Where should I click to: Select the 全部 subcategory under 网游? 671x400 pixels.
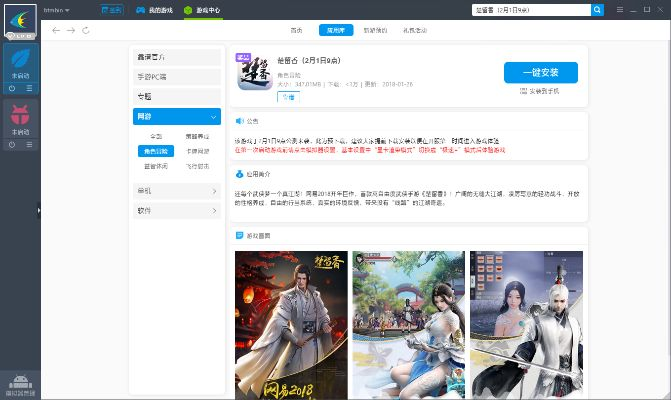(x=156, y=136)
